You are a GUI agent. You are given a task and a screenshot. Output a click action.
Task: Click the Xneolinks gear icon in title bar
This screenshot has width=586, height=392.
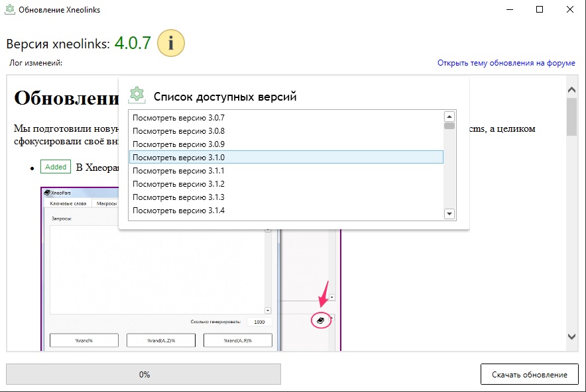coord(10,9)
